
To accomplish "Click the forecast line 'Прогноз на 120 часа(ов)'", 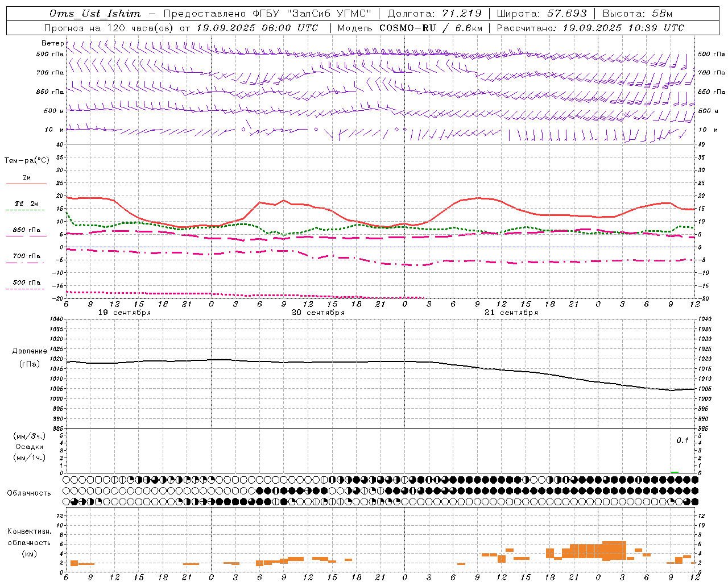I will click(109, 28).
